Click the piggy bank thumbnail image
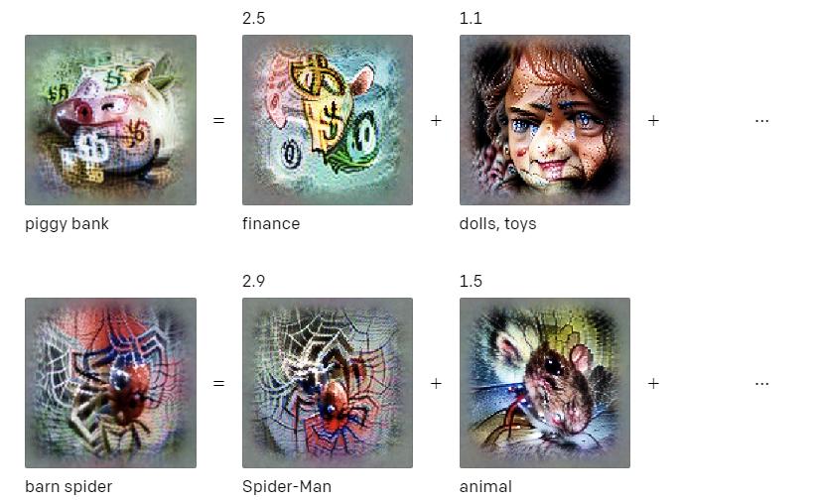817x504 pixels. tap(110, 120)
